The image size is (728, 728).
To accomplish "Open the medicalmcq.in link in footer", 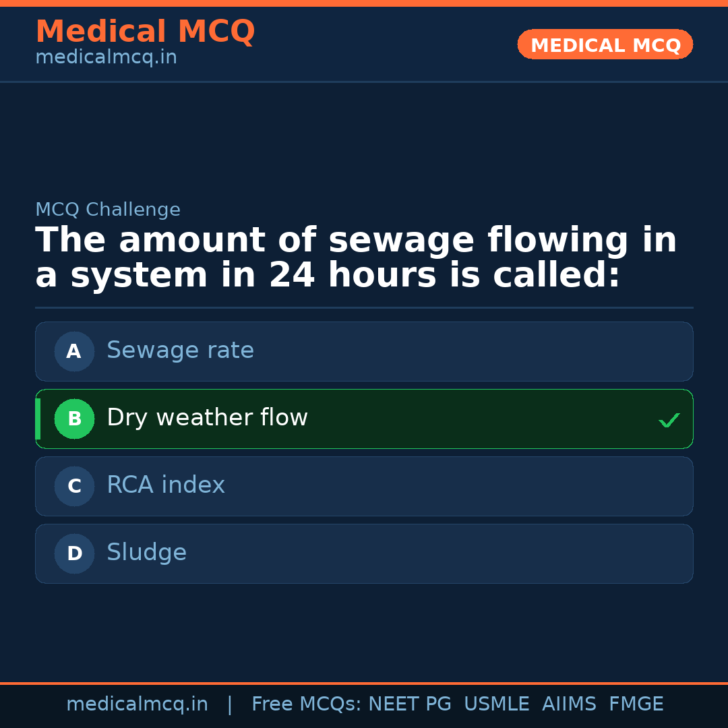I will (x=137, y=704).
